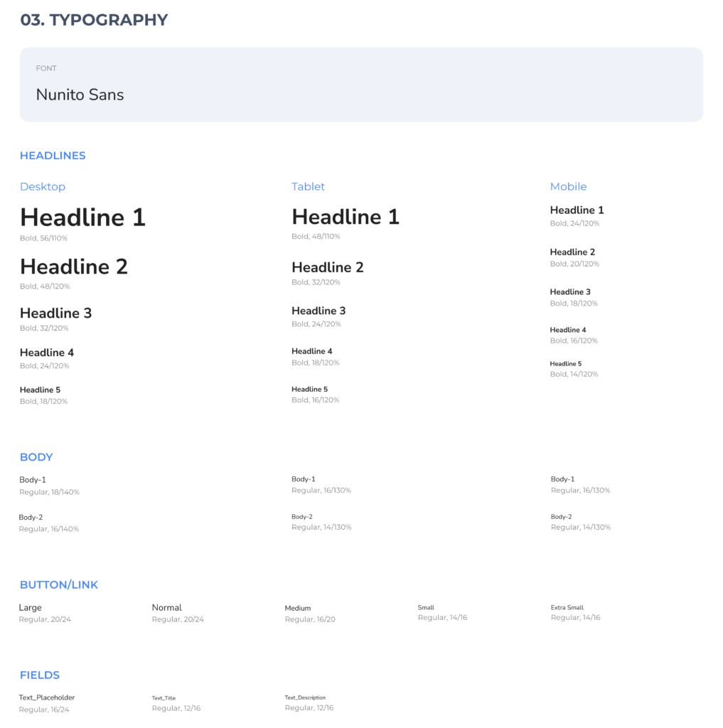This screenshot has width=723, height=728.
Task: Select the Mobile column label
Action: coord(568,186)
